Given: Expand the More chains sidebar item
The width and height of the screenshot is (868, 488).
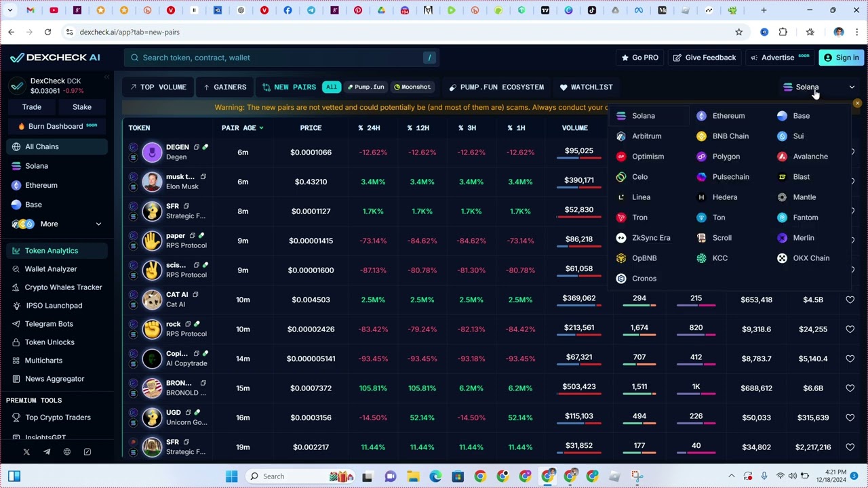Looking at the screenshot, I should pyautogui.click(x=57, y=224).
